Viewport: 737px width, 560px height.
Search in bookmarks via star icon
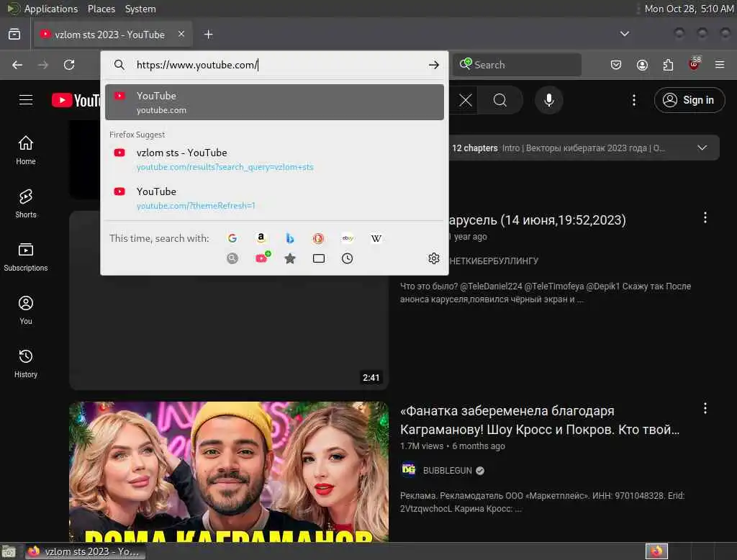pyautogui.click(x=290, y=258)
